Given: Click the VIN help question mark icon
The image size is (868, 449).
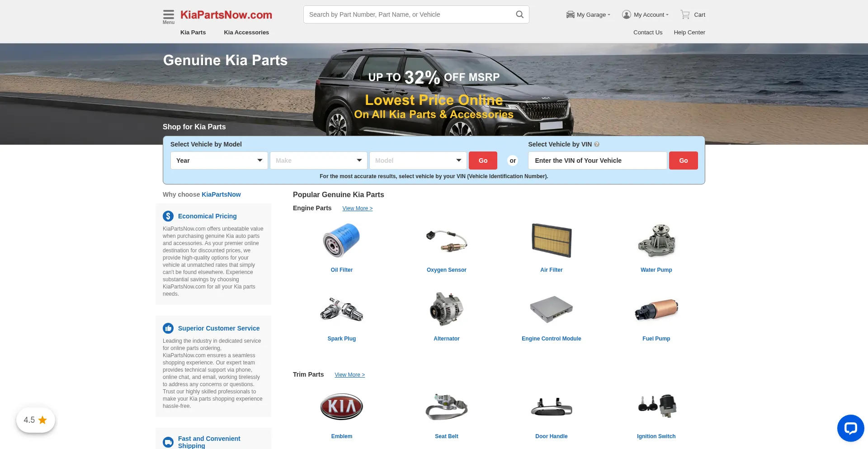Looking at the screenshot, I should point(597,144).
